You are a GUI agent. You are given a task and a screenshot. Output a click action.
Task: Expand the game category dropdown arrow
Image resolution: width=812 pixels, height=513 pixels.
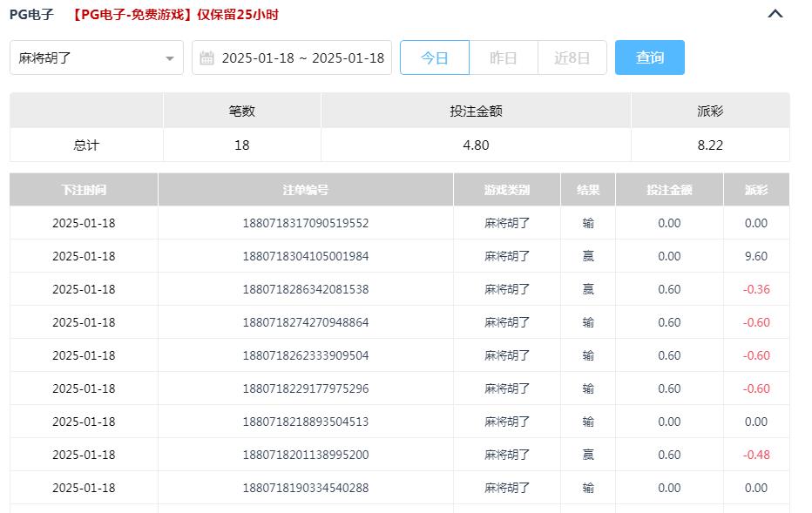[171, 57]
